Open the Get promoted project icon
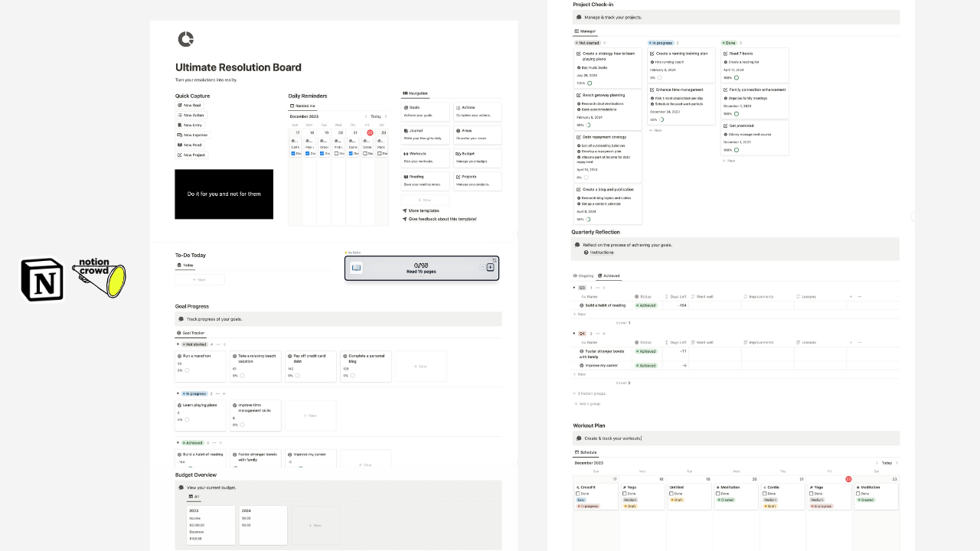Screen dimensions: 980x551 [727, 126]
